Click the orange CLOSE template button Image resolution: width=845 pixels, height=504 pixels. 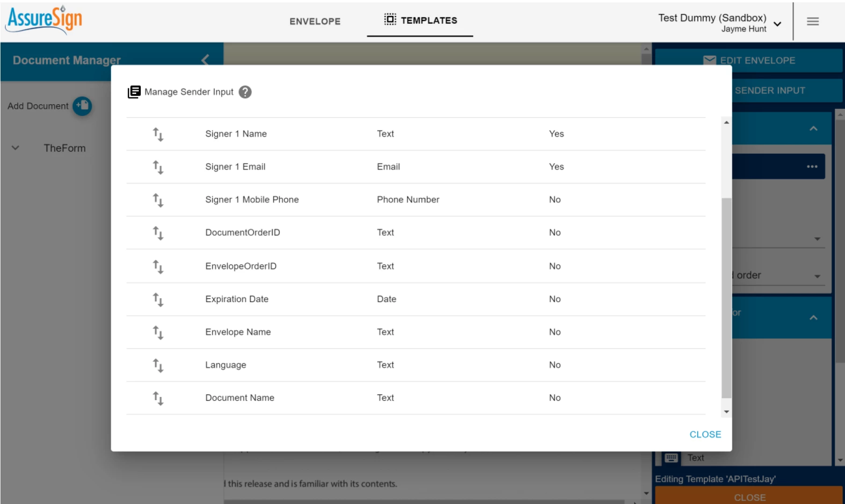[750, 496]
